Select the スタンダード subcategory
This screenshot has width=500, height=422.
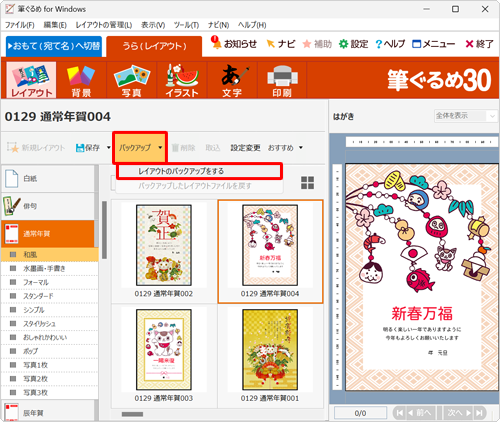pyautogui.click(x=50, y=296)
